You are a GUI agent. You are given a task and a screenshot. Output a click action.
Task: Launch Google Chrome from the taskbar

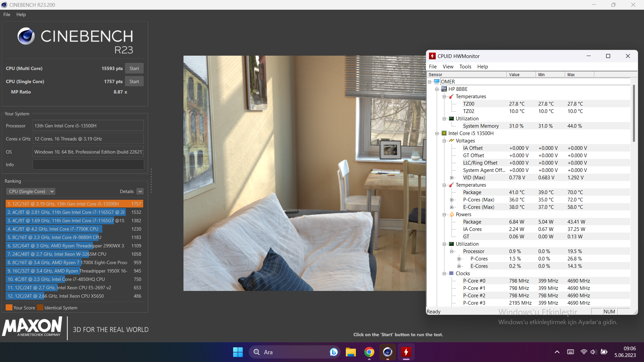[369, 352]
